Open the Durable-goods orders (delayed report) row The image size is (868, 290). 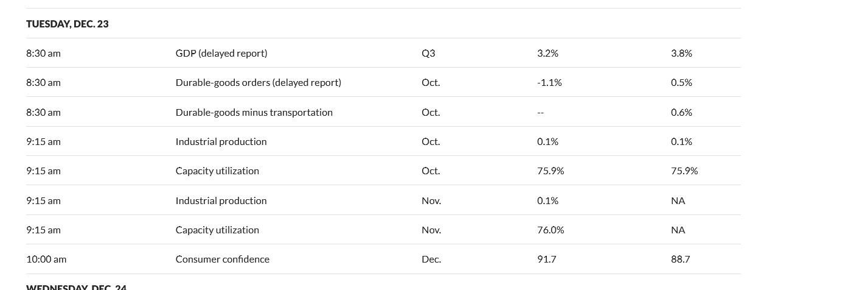pos(258,82)
